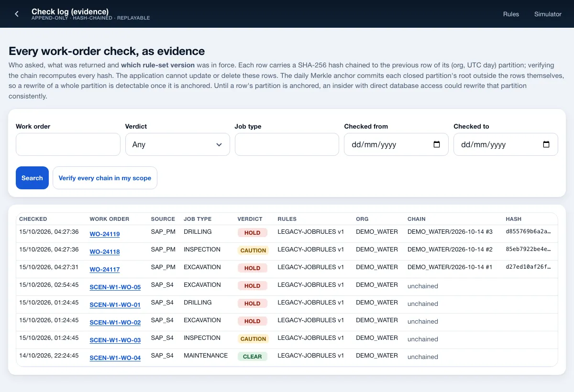Viewport: 574px width, 392px height.
Task: Expand the Verdict dropdown
Action: point(177,144)
